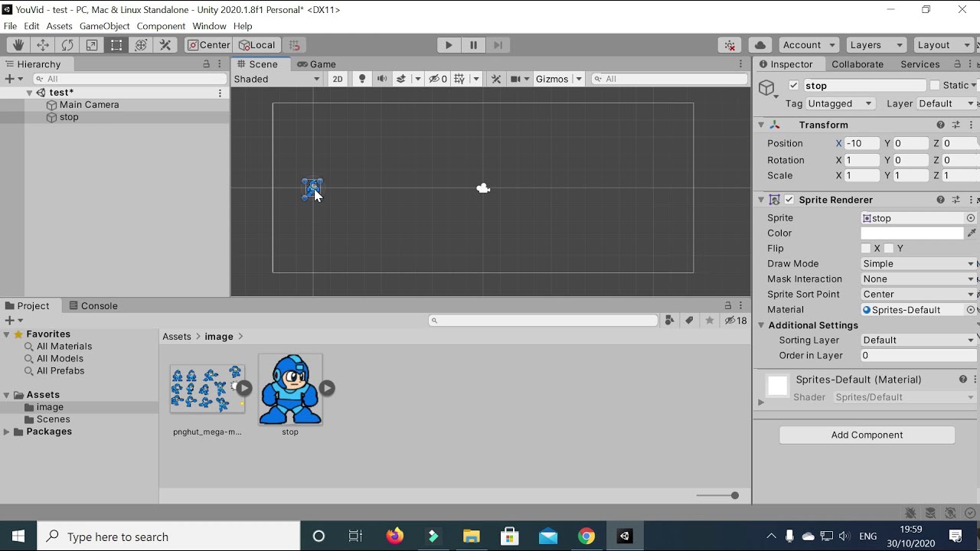This screenshot has width=980, height=551.
Task: Open the Services tab
Action: [920, 64]
